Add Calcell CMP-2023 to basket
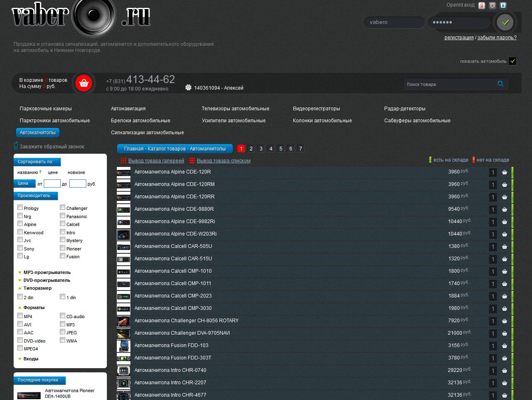Screen dimensions: 532x400 click(x=504, y=296)
